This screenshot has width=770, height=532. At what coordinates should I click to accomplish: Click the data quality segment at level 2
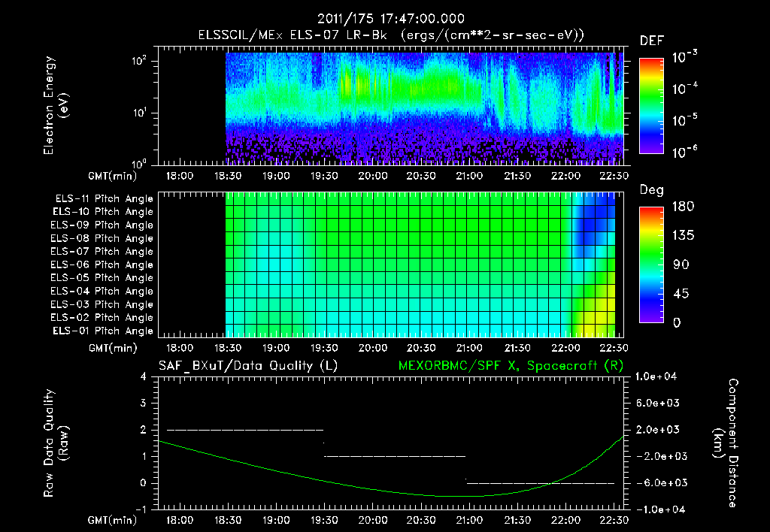245,430
